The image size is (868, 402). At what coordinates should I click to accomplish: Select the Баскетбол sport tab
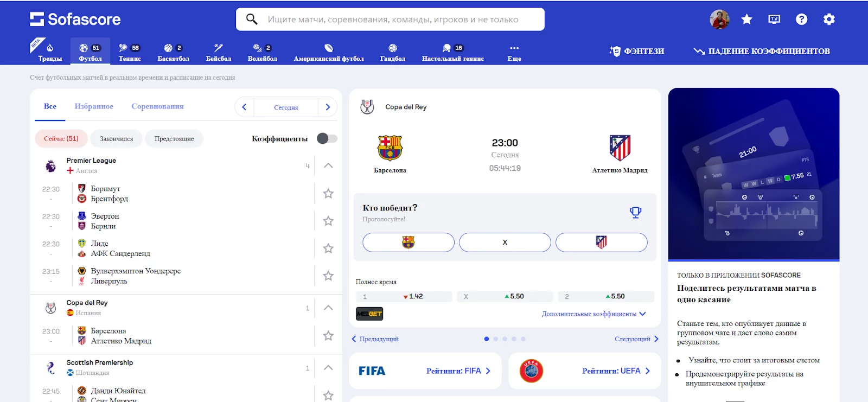[x=174, y=52]
